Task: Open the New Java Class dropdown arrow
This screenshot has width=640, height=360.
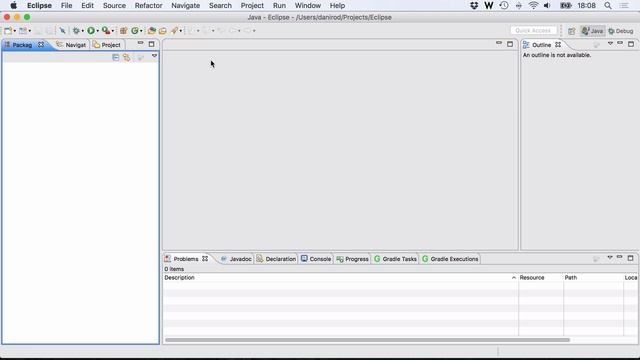Action: [x=141, y=31]
